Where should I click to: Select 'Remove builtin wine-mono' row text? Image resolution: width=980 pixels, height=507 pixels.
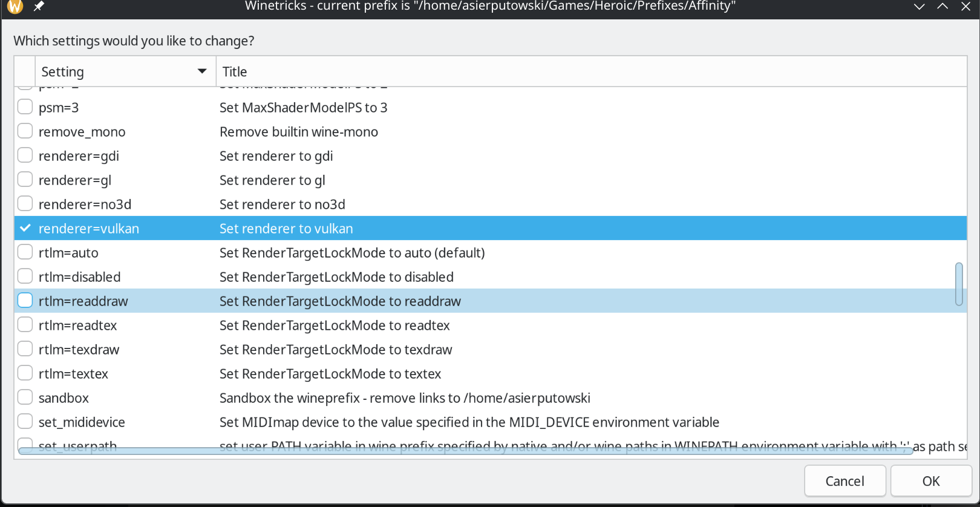click(x=299, y=132)
